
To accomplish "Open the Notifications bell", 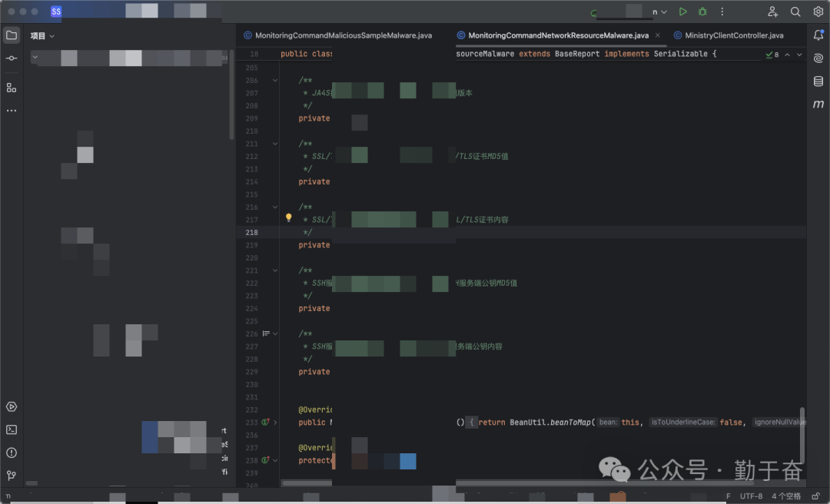I will pos(818,35).
